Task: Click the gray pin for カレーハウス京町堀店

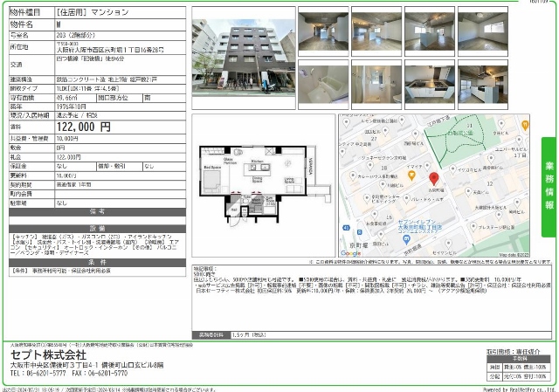Action: click(353, 176)
